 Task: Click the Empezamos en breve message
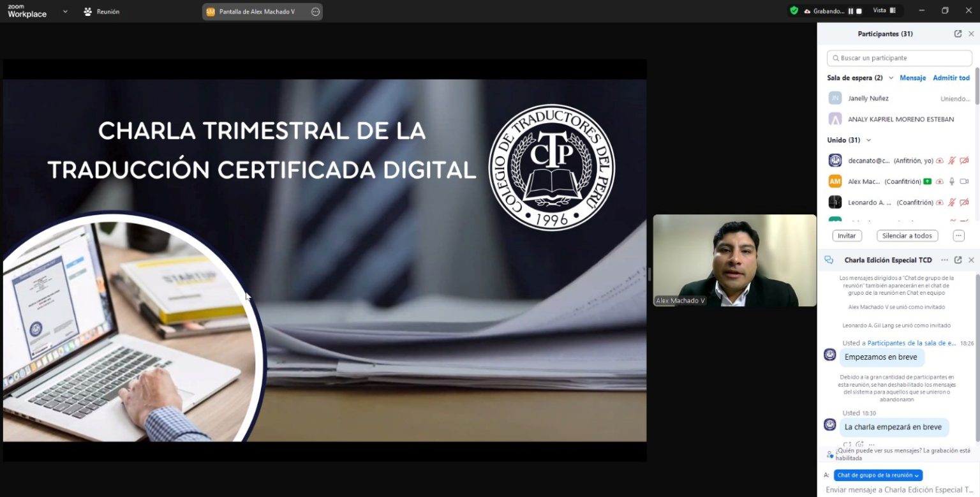point(880,357)
